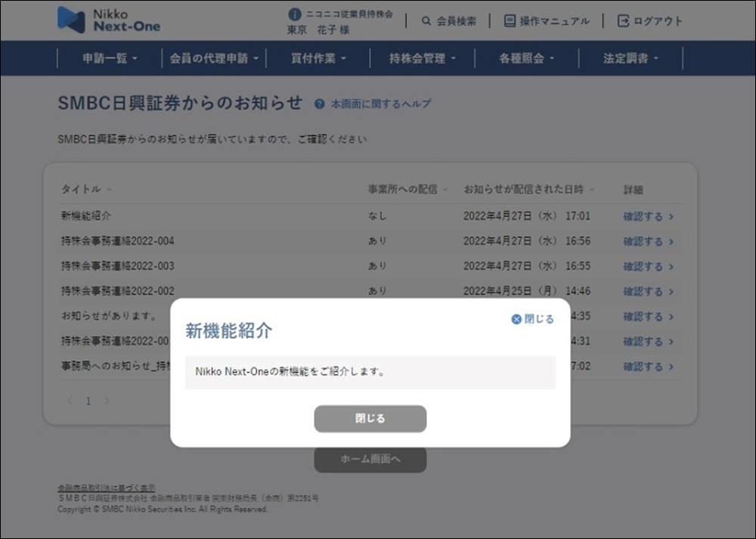This screenshot has width=756, height=539.
Task: Select 法定調書 in the navigation bar
Action: pyautogui.click(x=627, y=58)
